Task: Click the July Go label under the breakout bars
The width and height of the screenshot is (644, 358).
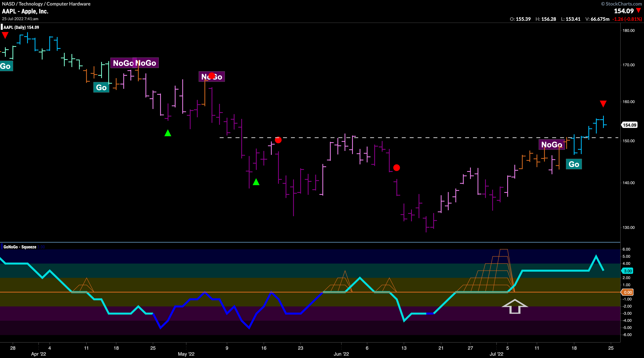Action: (x=574, y=164)
